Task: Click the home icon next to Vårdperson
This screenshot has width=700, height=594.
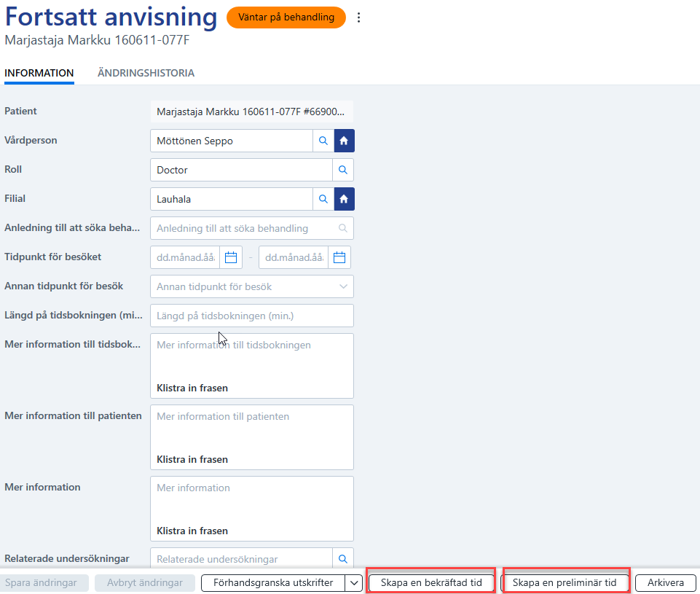Action: click(344, 141)
